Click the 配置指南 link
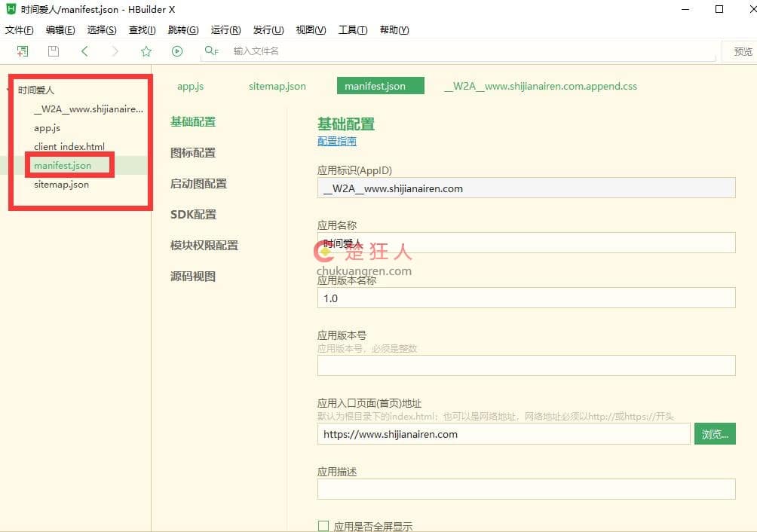The height and width of the screenshot is (532, 757). [336, 141]
